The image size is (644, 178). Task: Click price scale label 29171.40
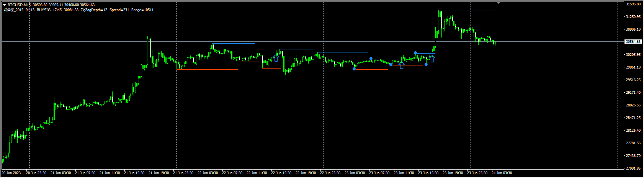[633, 93]
